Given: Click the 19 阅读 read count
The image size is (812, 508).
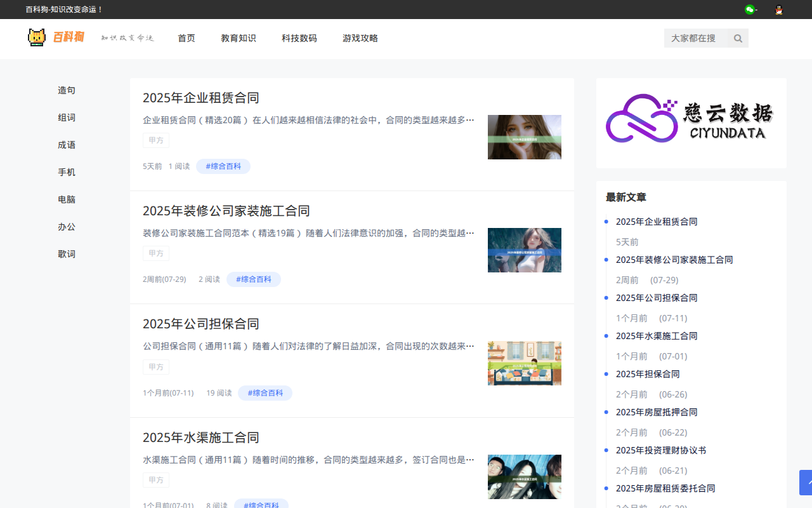Looking at the screenshot, I should point(219,393).
